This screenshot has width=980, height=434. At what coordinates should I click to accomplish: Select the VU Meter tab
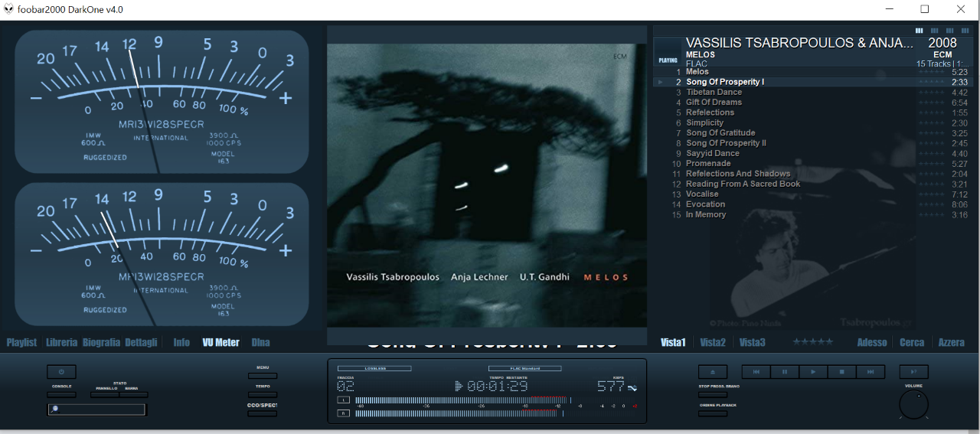(x=220, y=342)
